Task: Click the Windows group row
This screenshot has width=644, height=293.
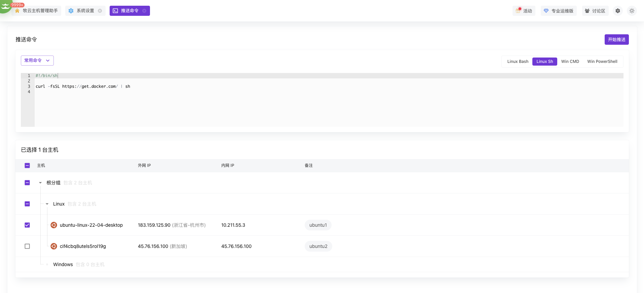Action: pos(322,264)
